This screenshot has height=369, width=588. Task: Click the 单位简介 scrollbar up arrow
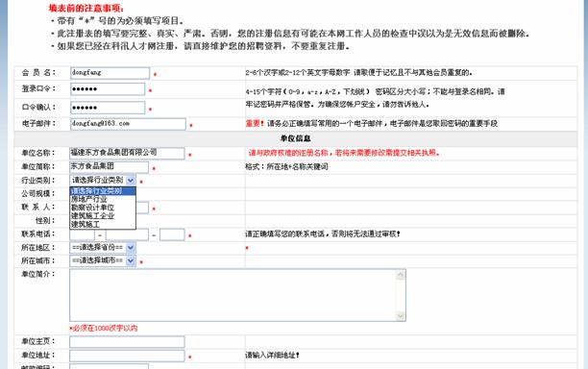coord(401,275)
